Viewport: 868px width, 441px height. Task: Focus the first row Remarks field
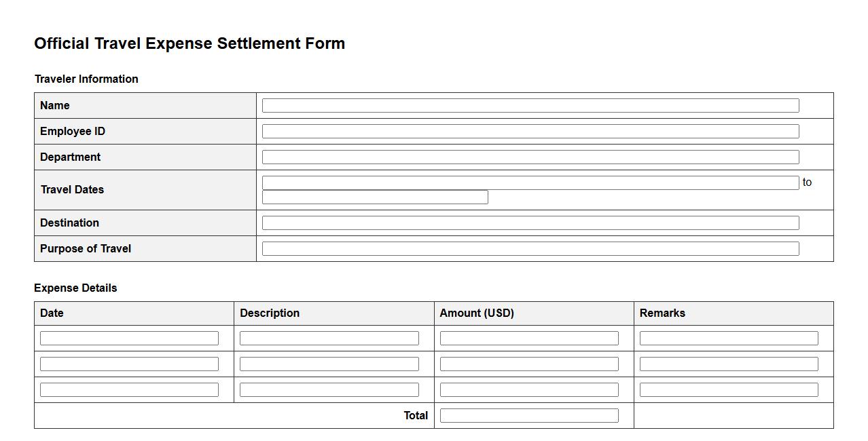coord(729,339)
